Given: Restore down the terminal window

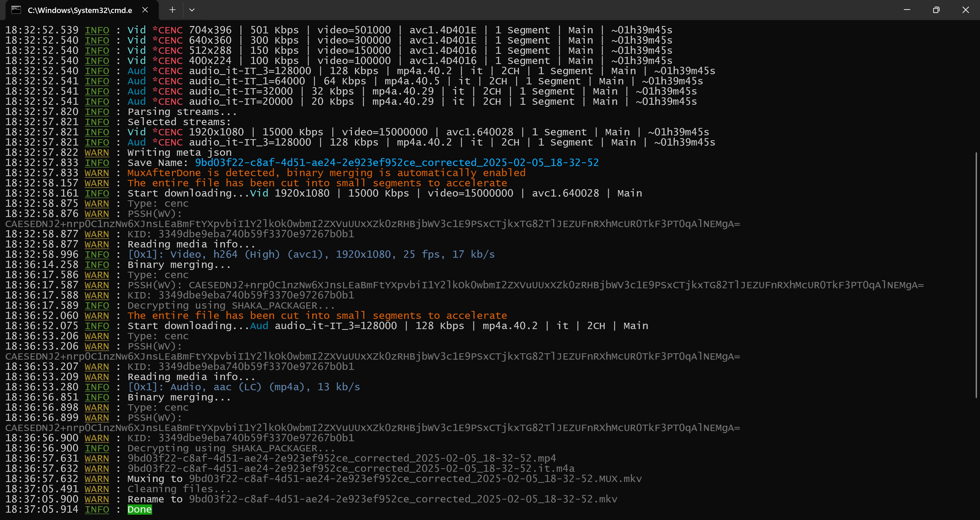Looking at the screenshot, I should [x=936, y=10].
